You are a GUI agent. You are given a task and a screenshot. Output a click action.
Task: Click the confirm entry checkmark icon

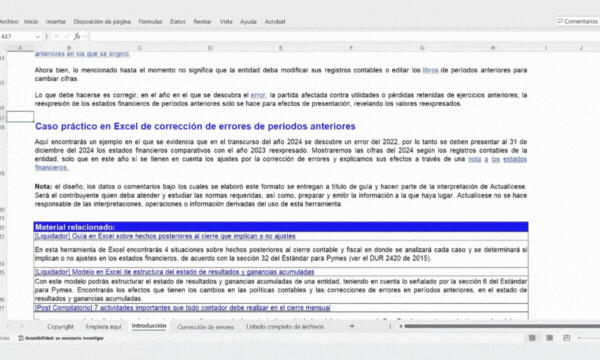pyautogui.click(x=67, y=36)
